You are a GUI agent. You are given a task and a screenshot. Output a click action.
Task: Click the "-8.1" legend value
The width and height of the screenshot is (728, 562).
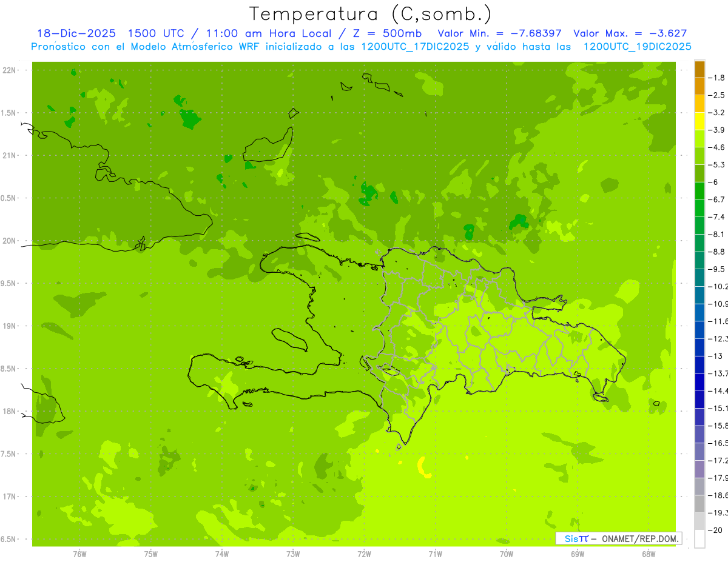pos(716,234)
